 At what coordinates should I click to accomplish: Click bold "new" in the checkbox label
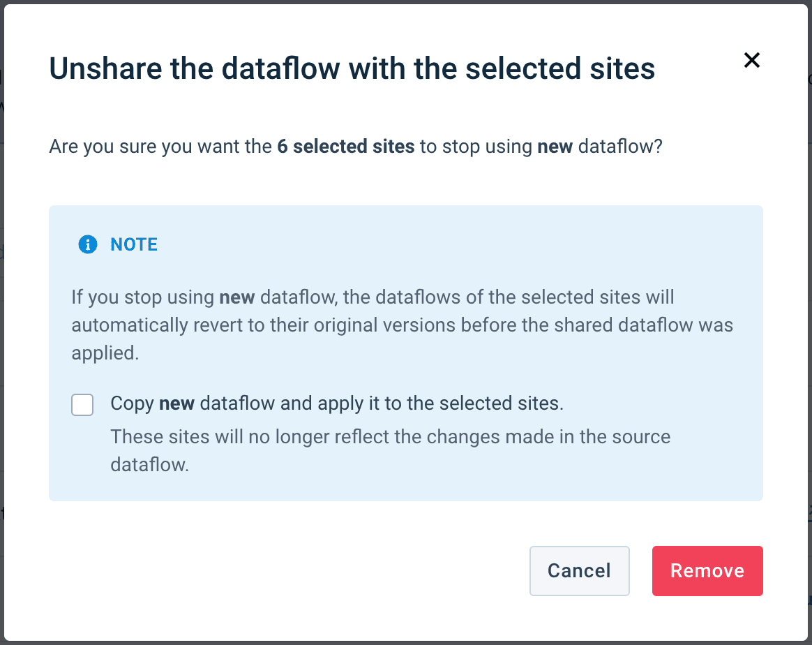[x=177, y=403]
